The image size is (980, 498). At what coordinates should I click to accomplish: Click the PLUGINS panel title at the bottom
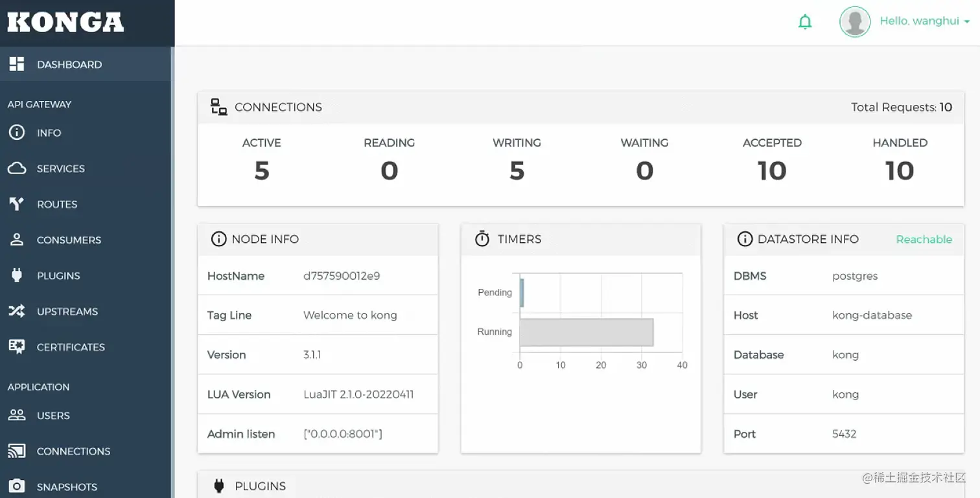point(260,486)
